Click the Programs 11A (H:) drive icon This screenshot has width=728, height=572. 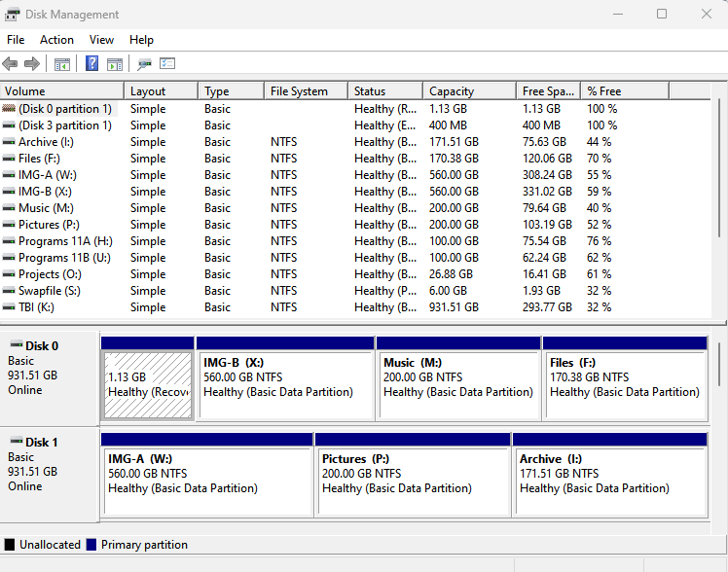point(9,241)
